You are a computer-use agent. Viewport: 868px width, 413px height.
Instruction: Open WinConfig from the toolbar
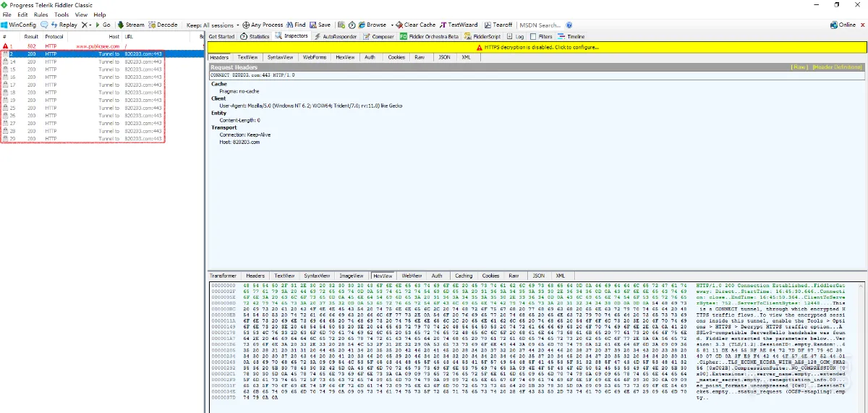pyautogui.click(x=20, y=25)
